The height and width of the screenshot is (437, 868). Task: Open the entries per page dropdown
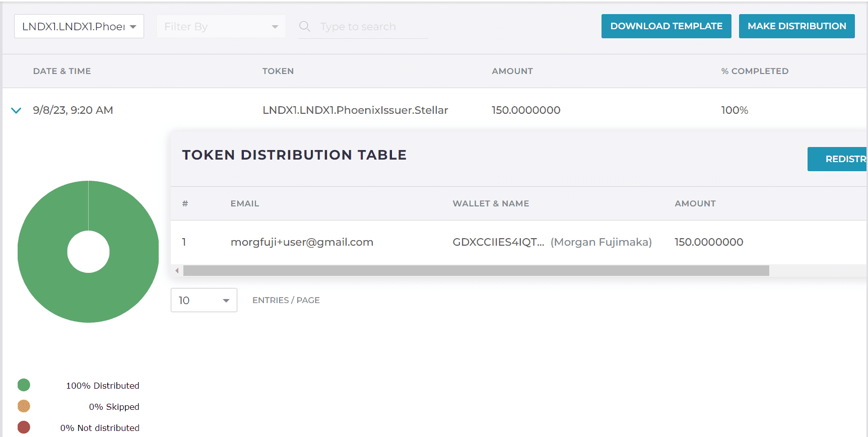click(204, 300)
